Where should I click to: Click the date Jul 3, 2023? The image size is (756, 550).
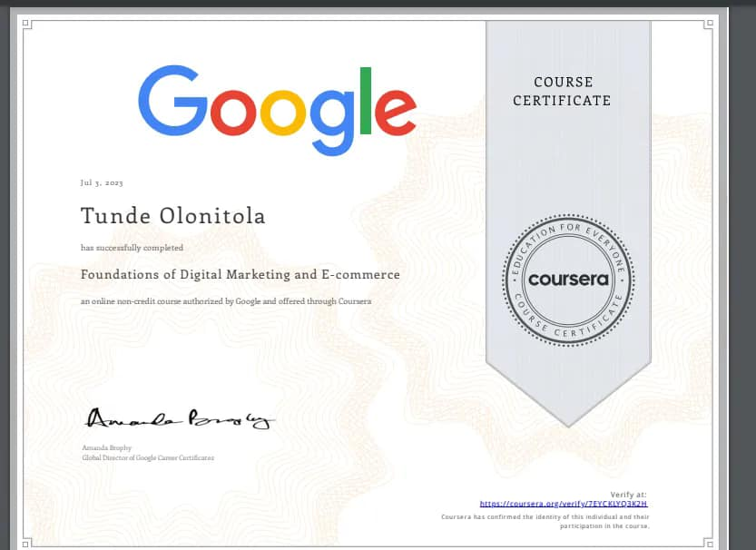pyautogui.click(x=102, y=182)
